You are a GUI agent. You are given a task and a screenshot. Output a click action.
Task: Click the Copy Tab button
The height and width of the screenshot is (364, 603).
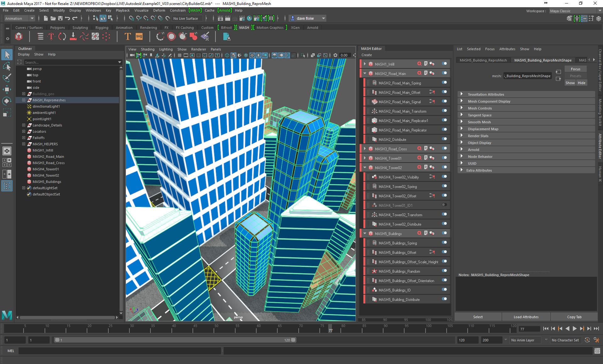tap(574, 317)
